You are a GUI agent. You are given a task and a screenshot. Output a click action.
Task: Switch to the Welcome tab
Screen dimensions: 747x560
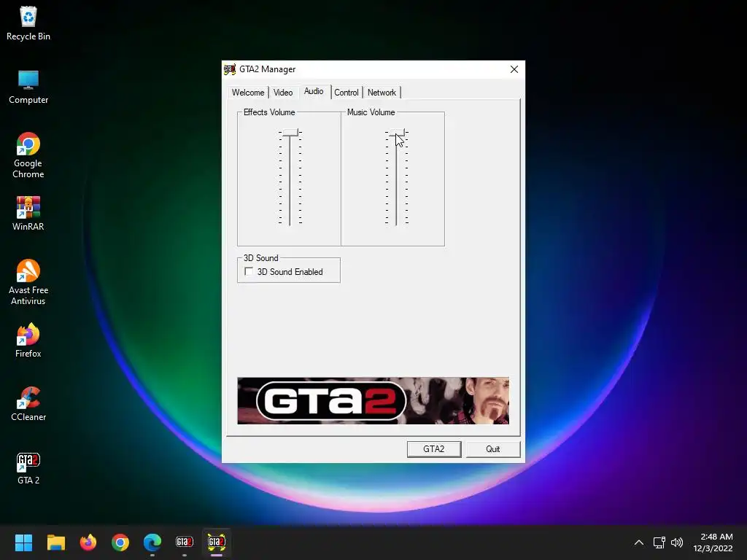click(x=248, y=93)
